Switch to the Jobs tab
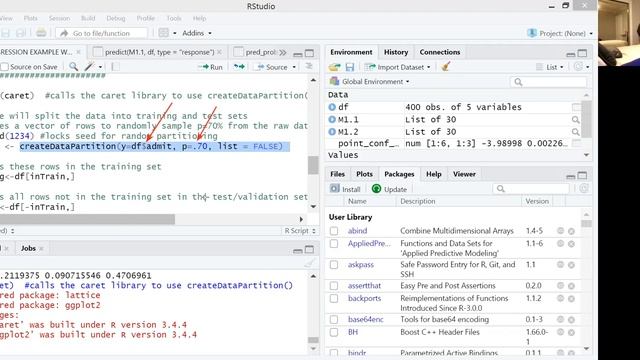This screenshot has height=360, width=640. (28, 248)
